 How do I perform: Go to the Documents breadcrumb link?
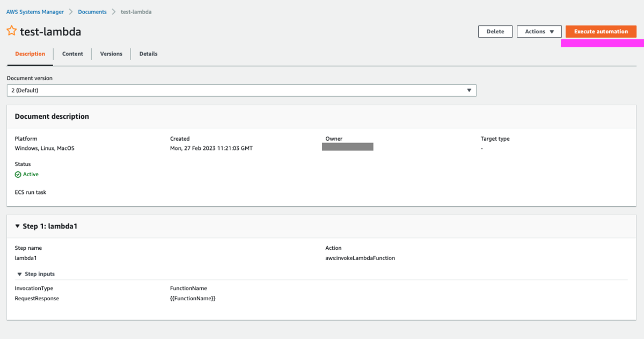click(92, 12)
